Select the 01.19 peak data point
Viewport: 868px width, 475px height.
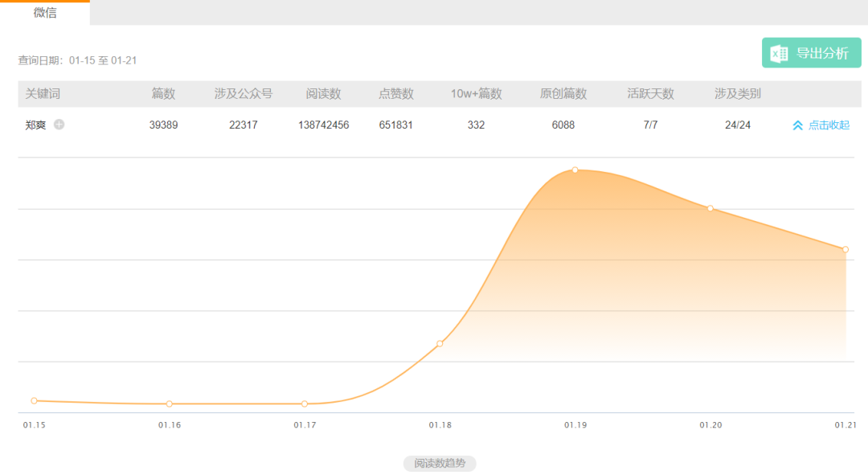tap(575, 170)
